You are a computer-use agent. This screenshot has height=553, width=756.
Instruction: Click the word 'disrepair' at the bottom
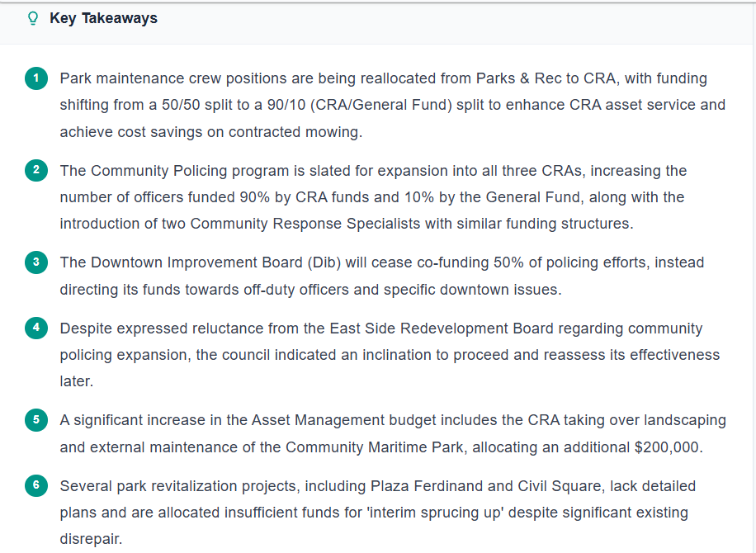pos(89,539)
